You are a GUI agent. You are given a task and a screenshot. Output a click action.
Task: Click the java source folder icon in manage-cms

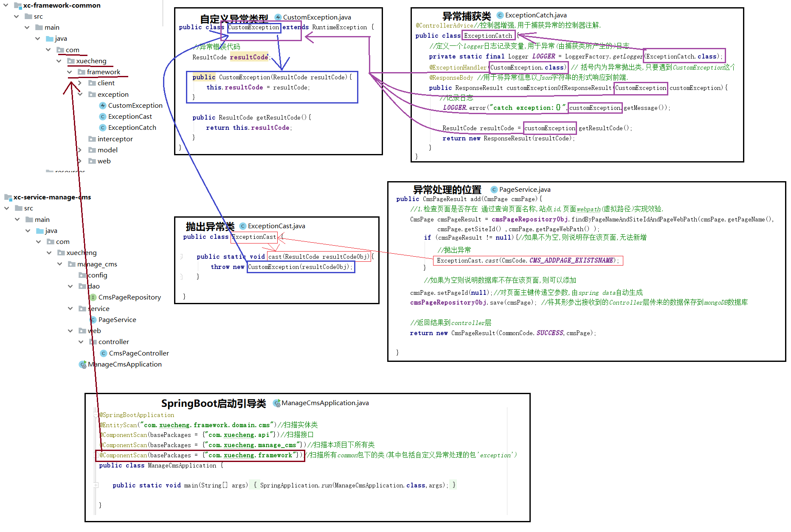[40, 231]
